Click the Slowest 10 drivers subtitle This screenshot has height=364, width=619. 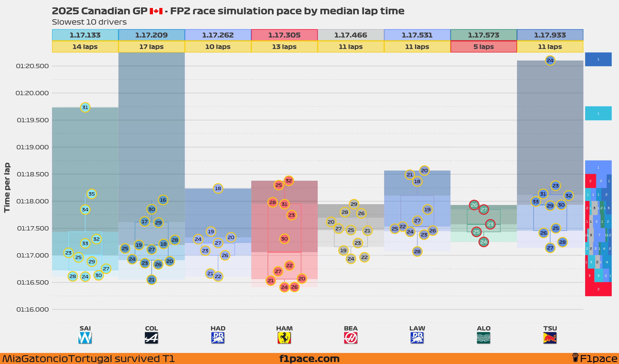[89, 22]
